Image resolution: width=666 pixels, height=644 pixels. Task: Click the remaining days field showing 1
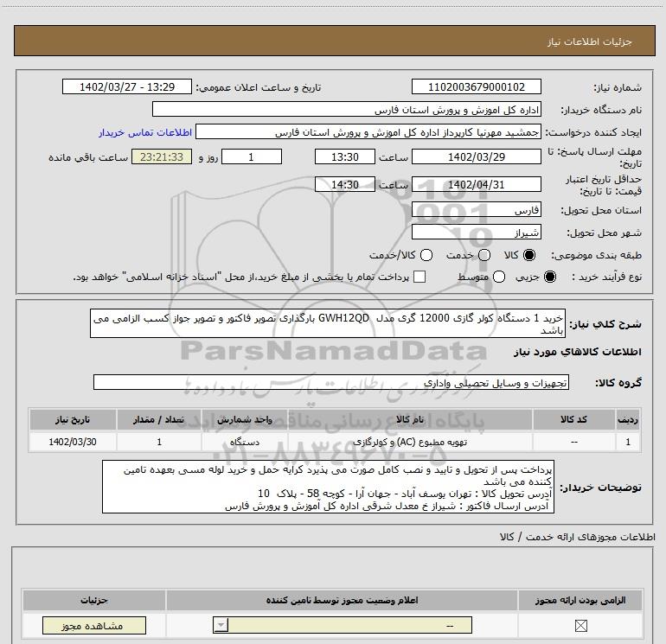click(x=252, y=156)
